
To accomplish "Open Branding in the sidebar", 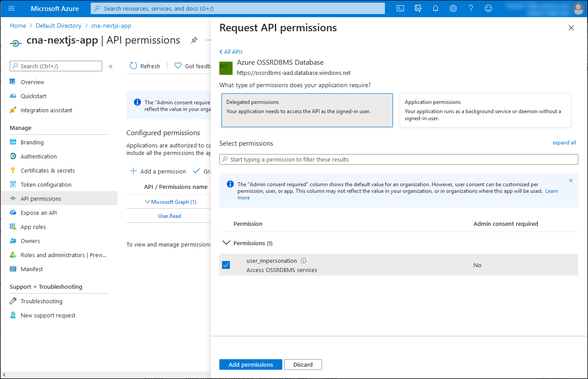I will coord(32,142).
